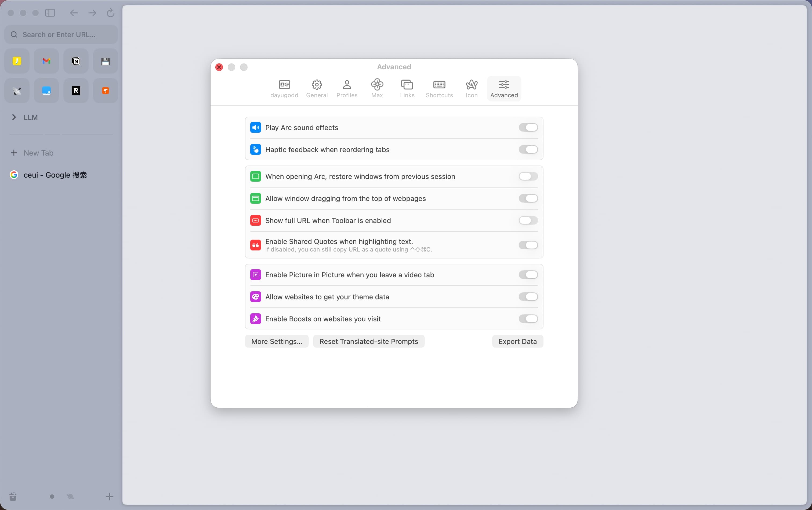The width and height of the screenshot is (812, 510).
Task: Toggle Enable Boosts on websites switch
Action: tap(528, 319)
